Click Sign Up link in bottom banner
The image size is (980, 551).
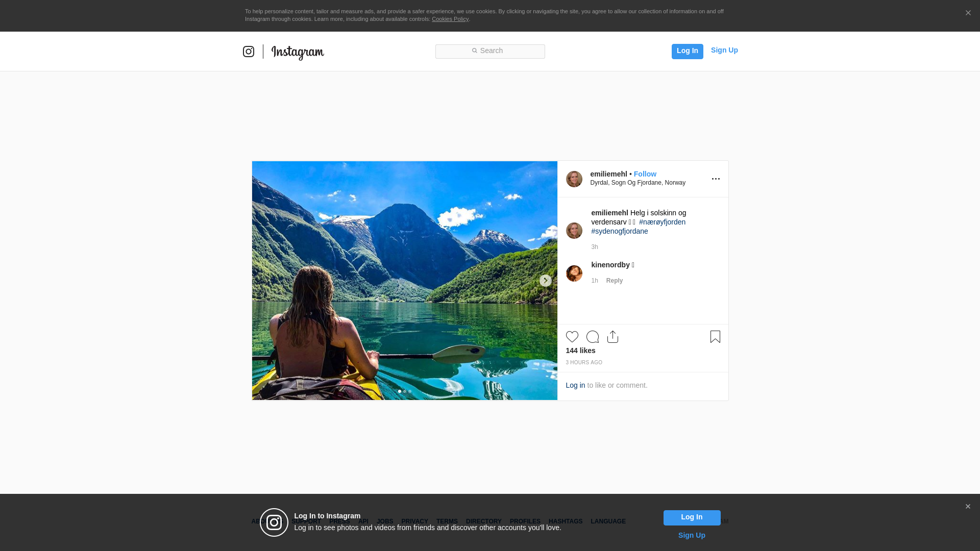[x=692, y=535]
